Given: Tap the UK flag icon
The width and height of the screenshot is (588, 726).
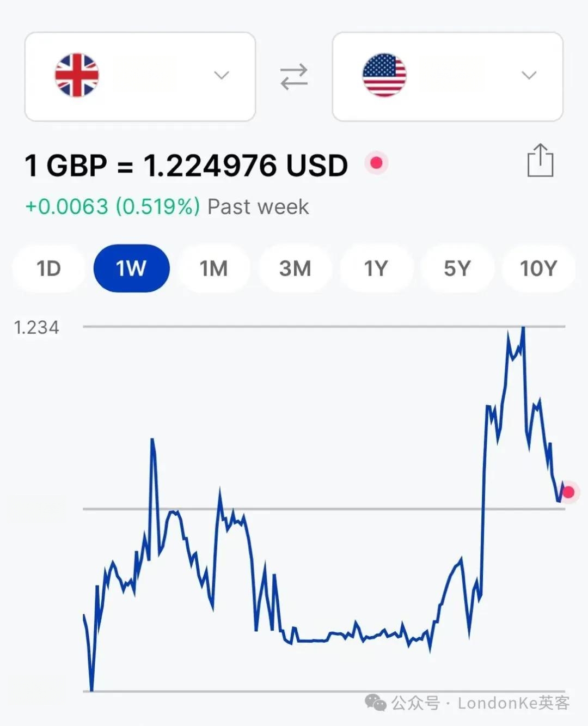Looking at the screenshot, I should tap(77, 75).
